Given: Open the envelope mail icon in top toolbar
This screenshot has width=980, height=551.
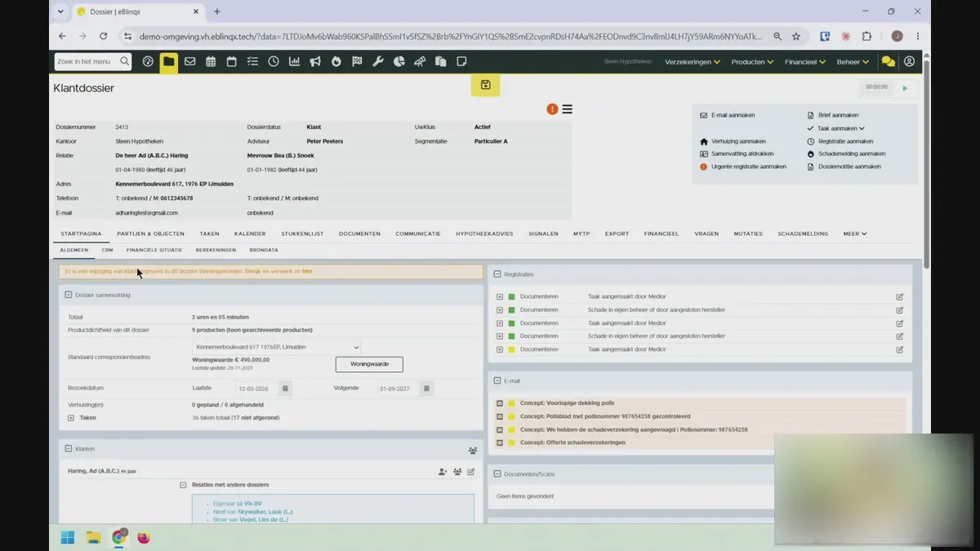Looking at the screenshot, I should click(189, 61).
